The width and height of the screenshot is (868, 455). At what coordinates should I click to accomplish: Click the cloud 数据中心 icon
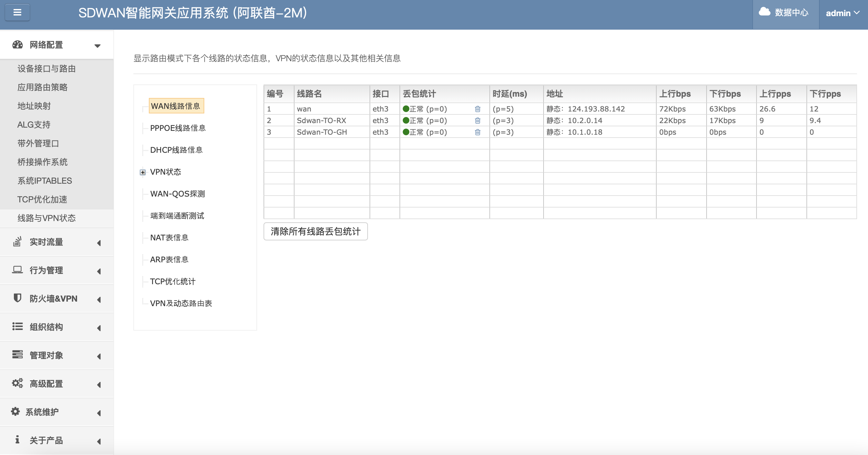click(x=764, y=12)
